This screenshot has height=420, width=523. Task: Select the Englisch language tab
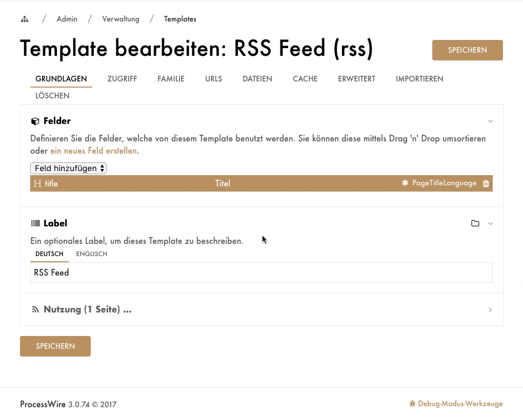(x=91, y=254)
